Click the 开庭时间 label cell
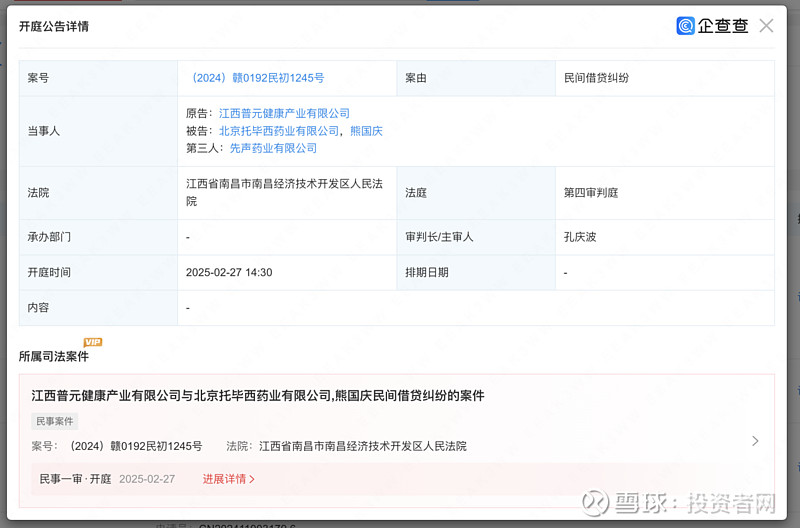The image size is (800, 528). pos(98,272)
